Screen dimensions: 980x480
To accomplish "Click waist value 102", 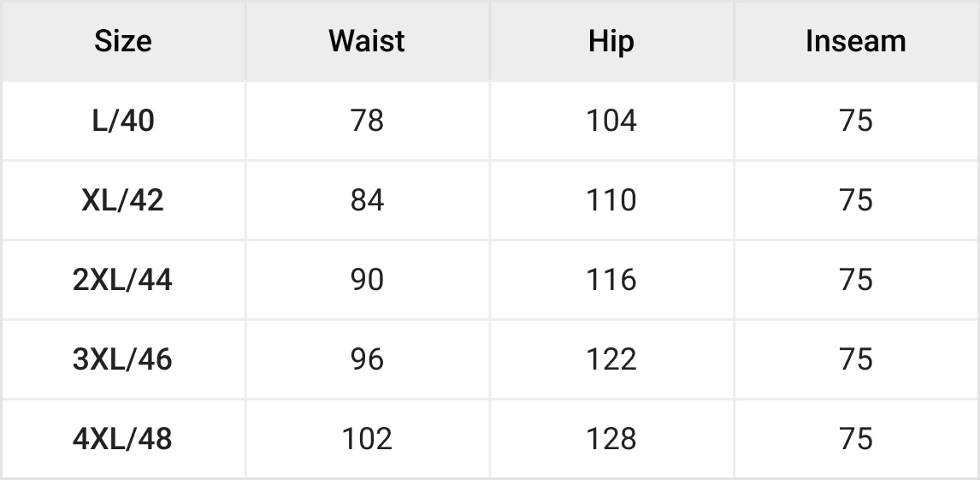I will pos(367,439).
